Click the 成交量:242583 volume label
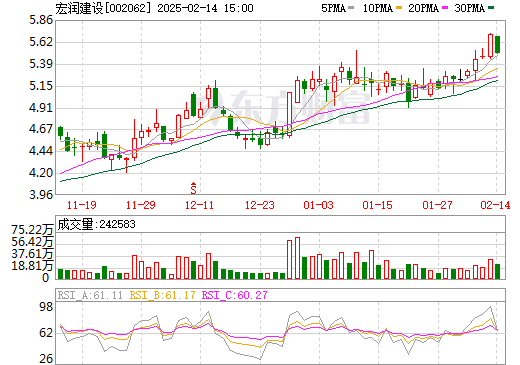This screenshot has width=520, height=365. tap(97, 224)
